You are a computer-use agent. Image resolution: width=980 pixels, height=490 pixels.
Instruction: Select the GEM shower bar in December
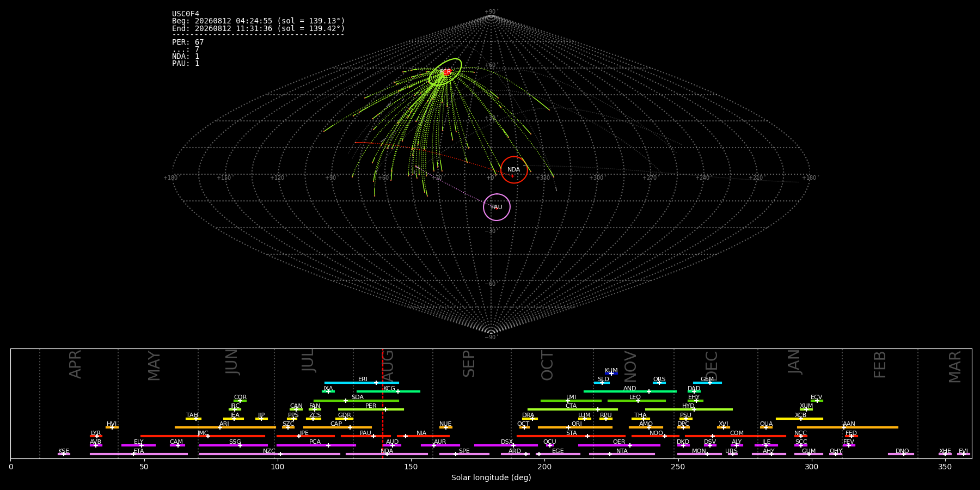point(707,383)
